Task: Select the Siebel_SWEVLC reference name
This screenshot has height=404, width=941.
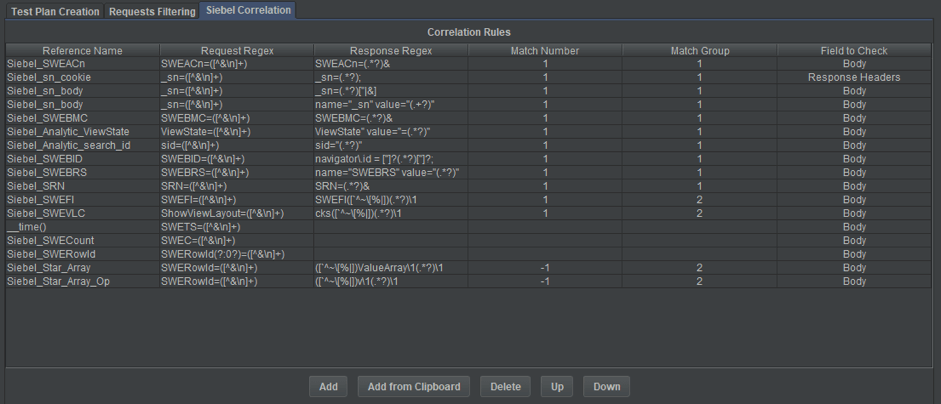Action: [x=83, y=213]
